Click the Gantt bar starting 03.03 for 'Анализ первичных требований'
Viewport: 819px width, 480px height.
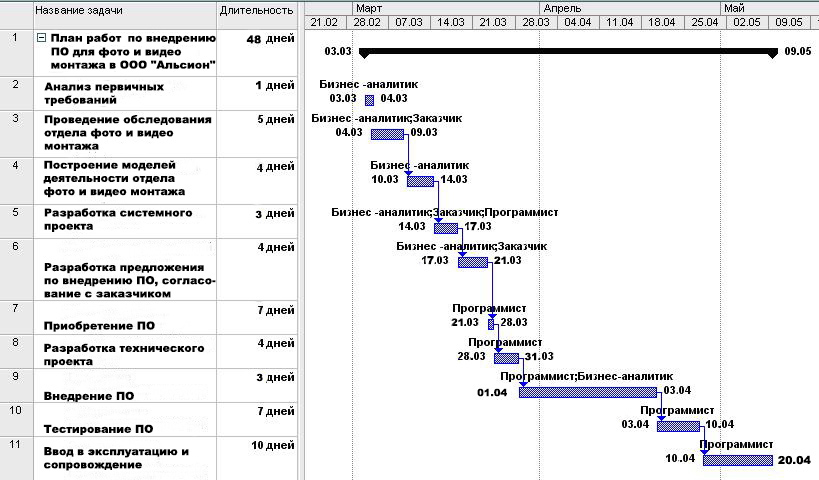[369, 100]
